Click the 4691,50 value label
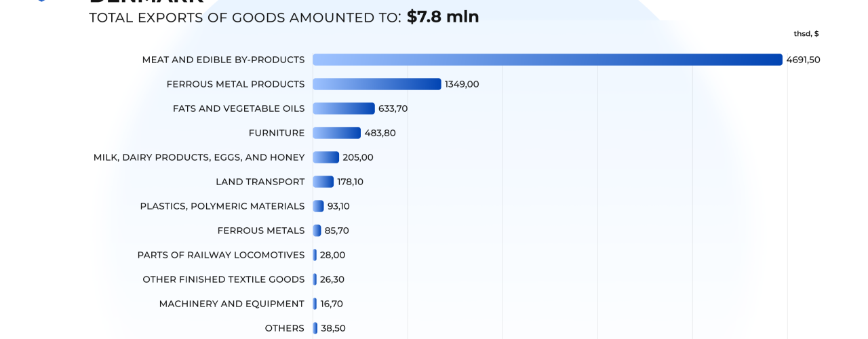 (803, 60)
